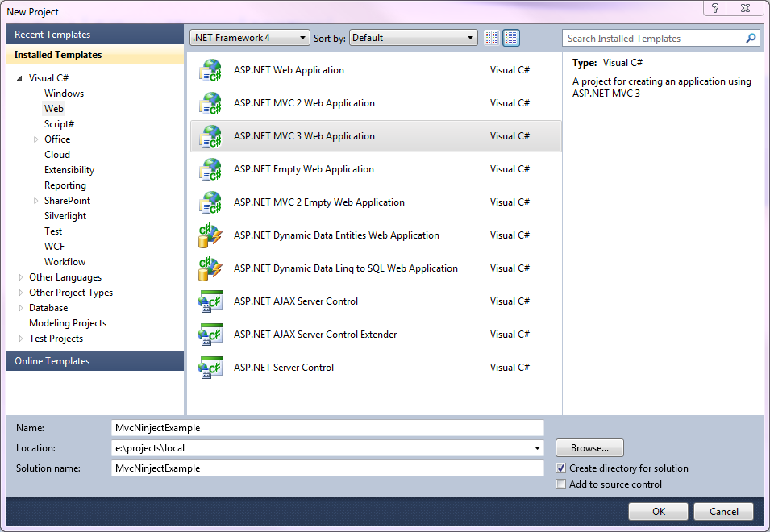This screenshot has height=532, width=770.
Task: Select ASP.NET Server Control template name
Action: tap(283, 368)
